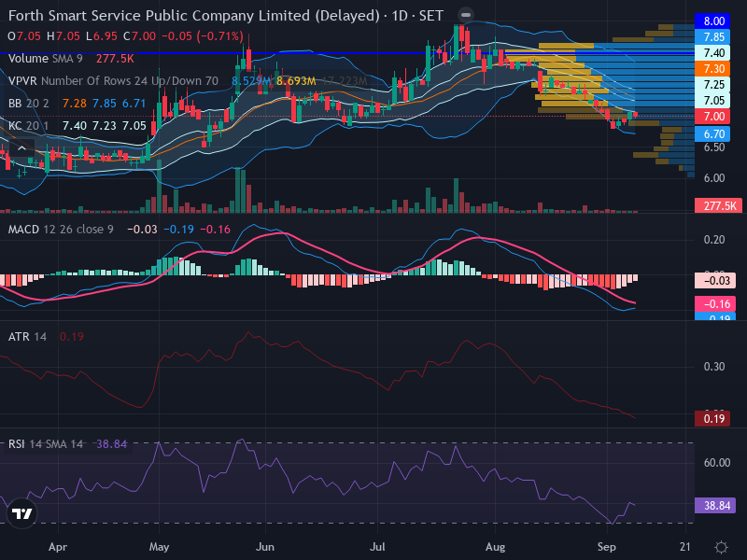
Task: Select the VPVR indicator legend
Action: coord(113,81)
